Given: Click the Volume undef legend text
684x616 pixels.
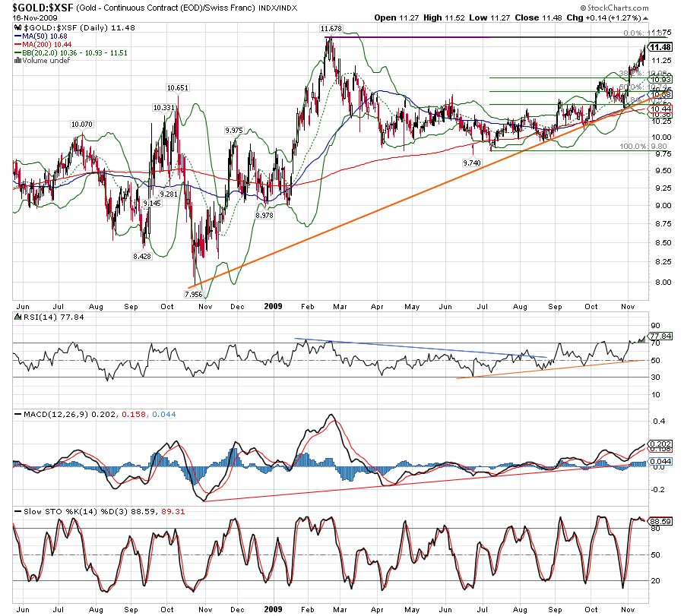Looking at the screenshot, I should point(46,61).
